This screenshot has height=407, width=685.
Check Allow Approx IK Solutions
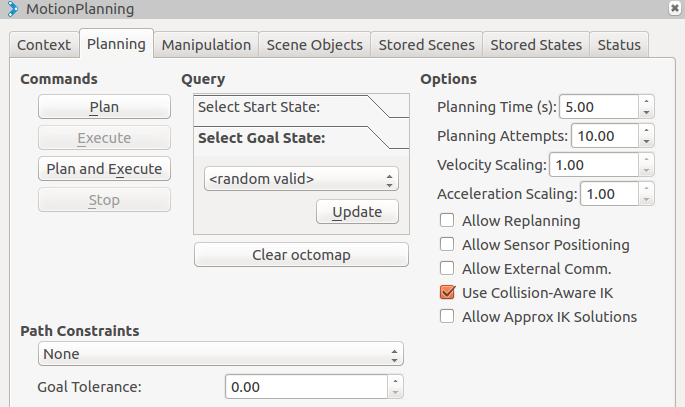pyautogui.click(x=447, y=317)
